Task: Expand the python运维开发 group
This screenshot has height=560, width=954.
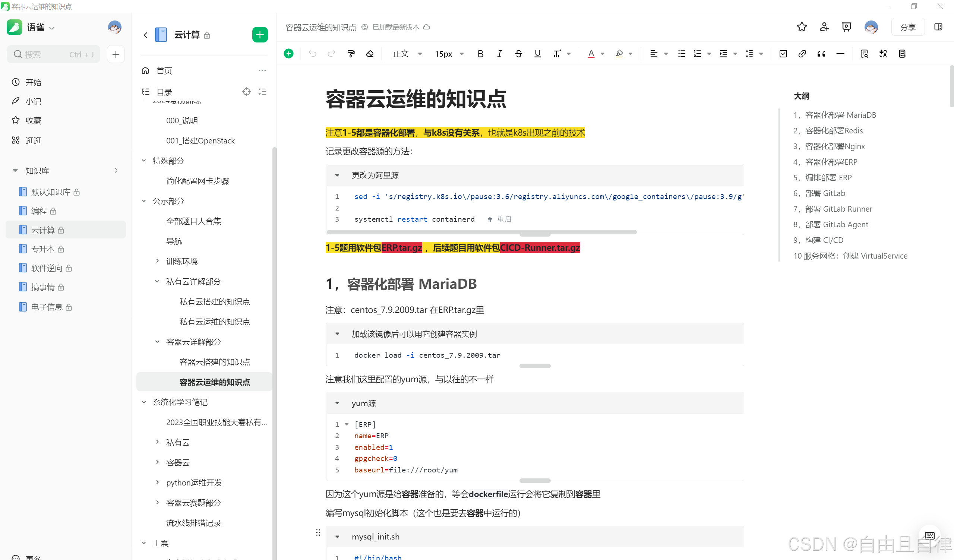Action: pos(158,483)
